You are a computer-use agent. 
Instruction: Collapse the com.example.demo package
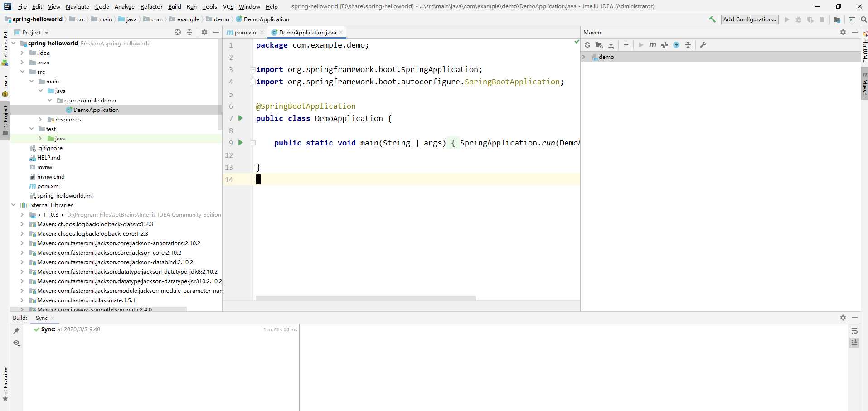tap(49, 101)
